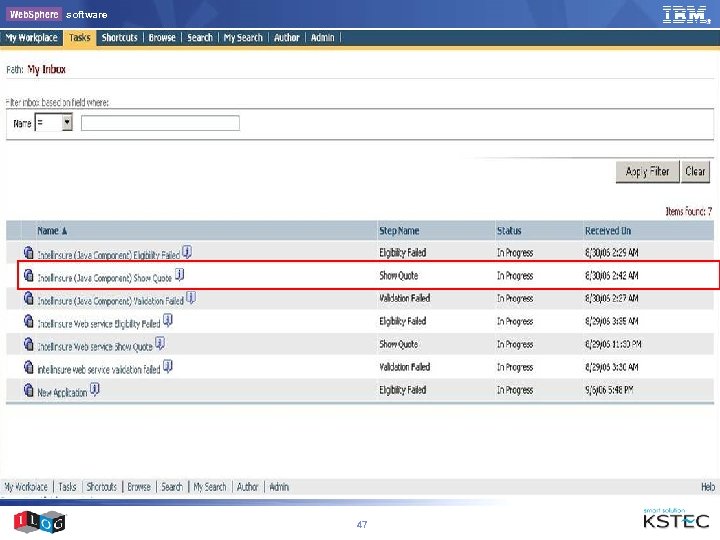Click "Items found: 7" text
This screenshot has width=720, height=540.
(x=689, y=211)
